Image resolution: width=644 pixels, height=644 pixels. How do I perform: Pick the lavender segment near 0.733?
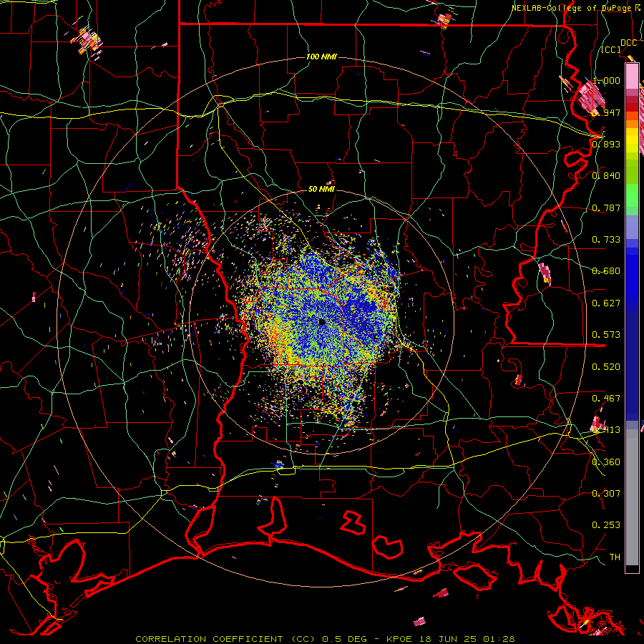coord(632,227)
